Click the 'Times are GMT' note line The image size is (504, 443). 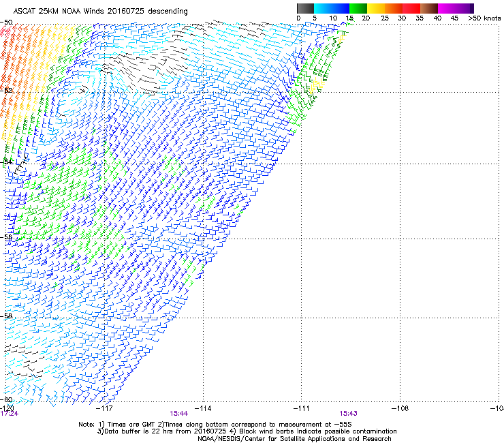point(215,425)
